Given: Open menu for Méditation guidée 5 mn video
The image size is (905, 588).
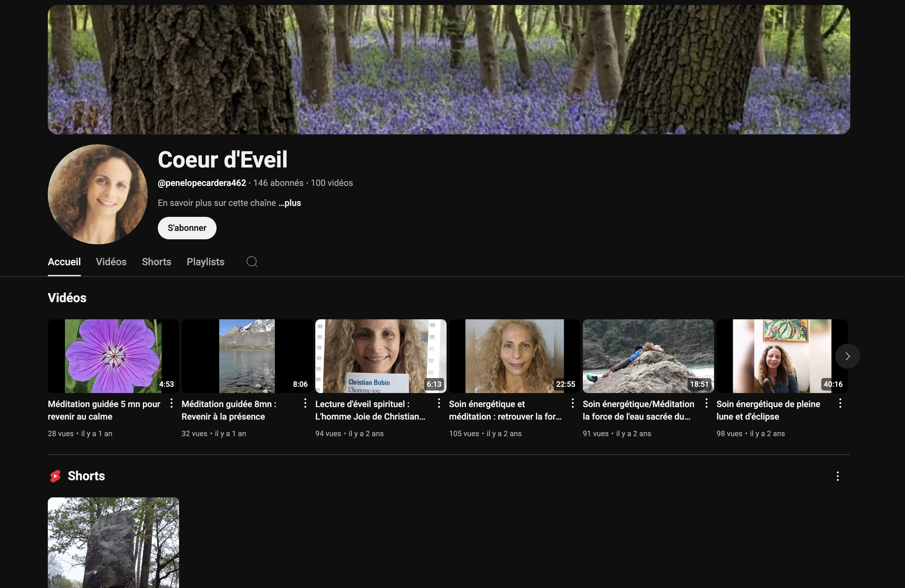Looking at the screenshot, I should (172, 403).
